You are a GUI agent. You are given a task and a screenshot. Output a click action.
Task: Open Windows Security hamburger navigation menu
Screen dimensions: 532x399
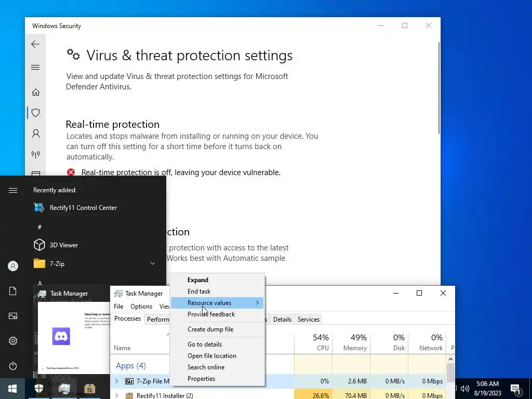(x=35, y=67)
